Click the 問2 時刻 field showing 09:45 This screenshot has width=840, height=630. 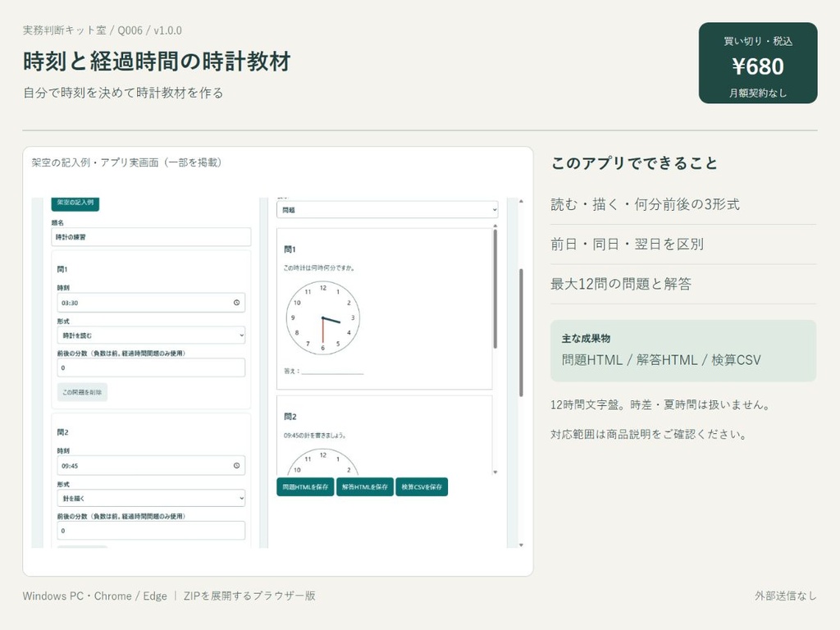pyautogui.click(x=151, y=466)
